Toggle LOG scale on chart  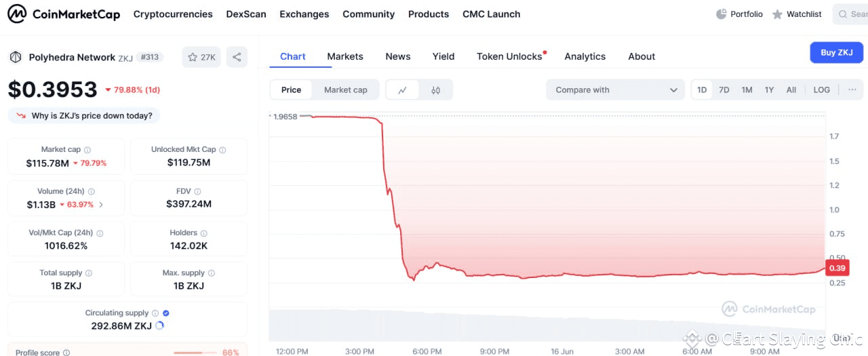coord(821,90)
